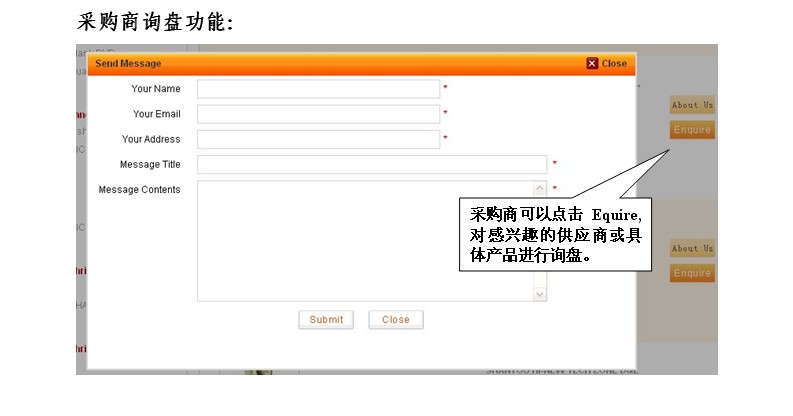Open the lower About Us button
Screen dimensions: 793x416
point(692,248)
